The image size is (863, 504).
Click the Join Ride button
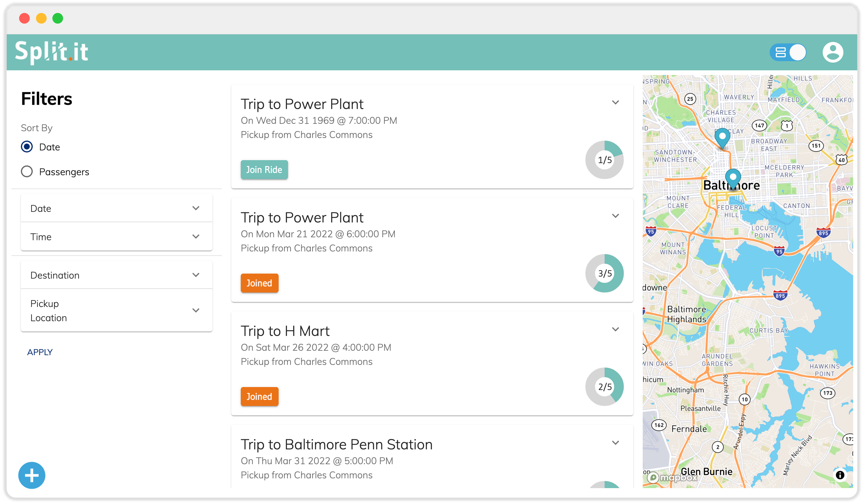coord(264,170)
